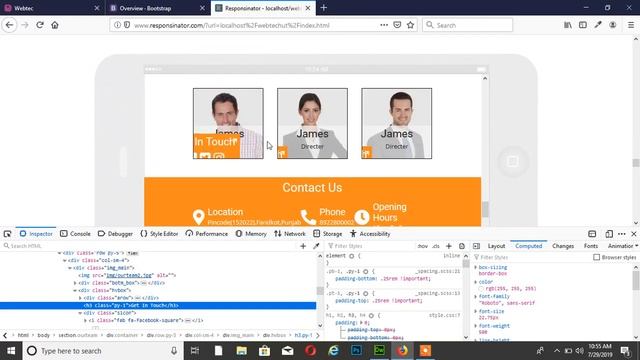Screen dimensions: 640x360
Task: Switch to the Console tab
Action: [76, 234]
